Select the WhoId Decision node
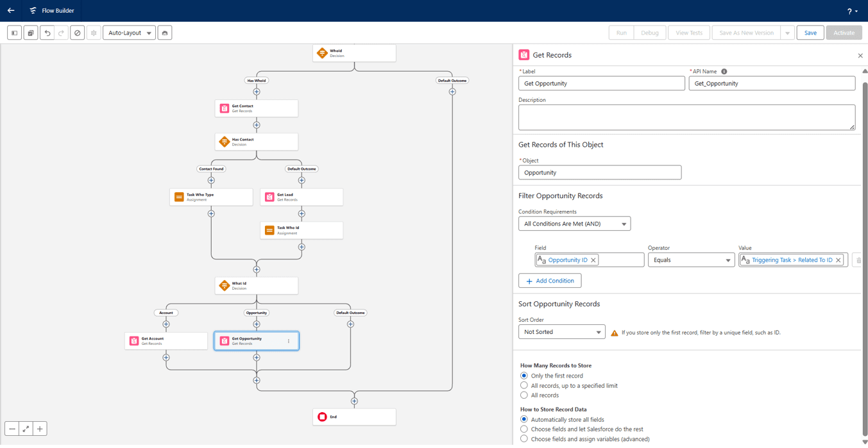 (354, 53)
